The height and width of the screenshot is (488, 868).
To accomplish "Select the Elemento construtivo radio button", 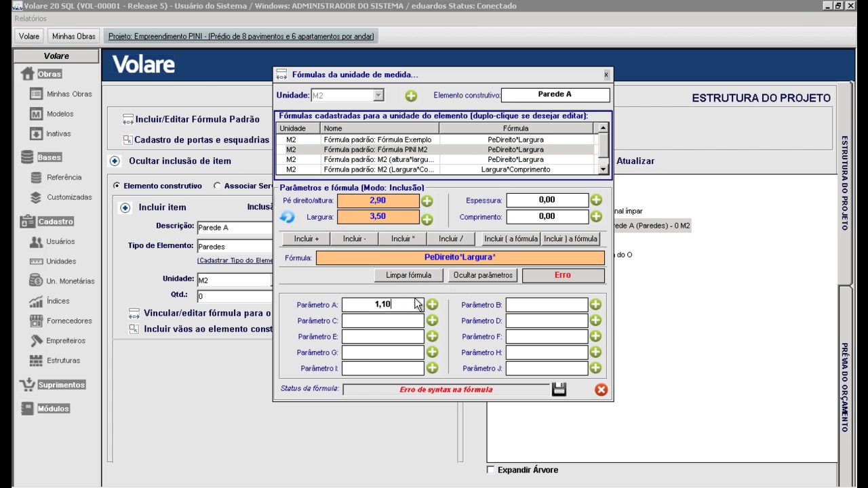I will click(x=117, y=186).
